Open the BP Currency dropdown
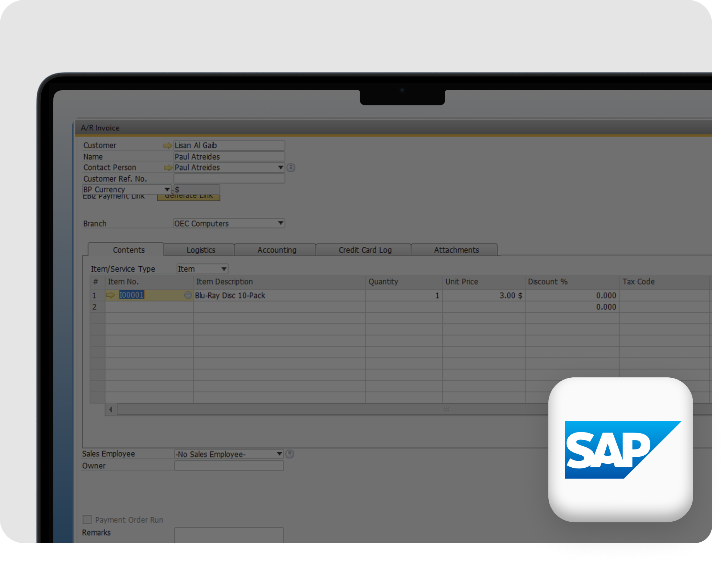The width and height of the screenshot is (728, 566). [167, 189]
